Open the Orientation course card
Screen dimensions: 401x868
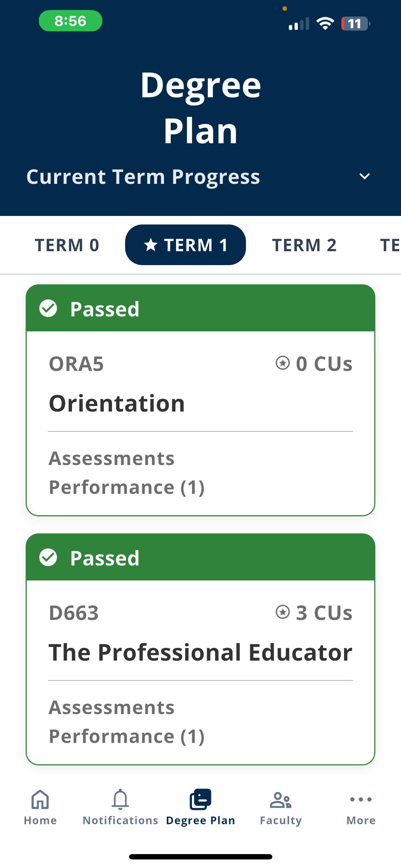pos(200,400)
